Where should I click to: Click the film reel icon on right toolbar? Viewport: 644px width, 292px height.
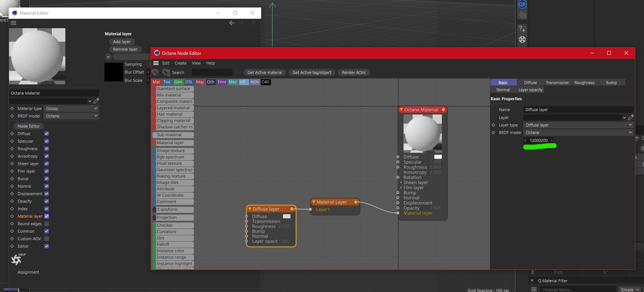pyautogui.click(x=522, y=39)
